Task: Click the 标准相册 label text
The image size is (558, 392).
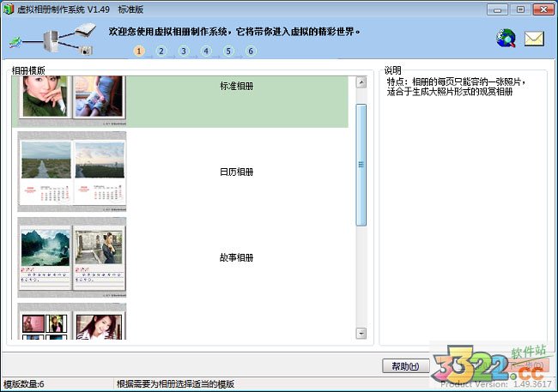Action: [x=237, y=86]
